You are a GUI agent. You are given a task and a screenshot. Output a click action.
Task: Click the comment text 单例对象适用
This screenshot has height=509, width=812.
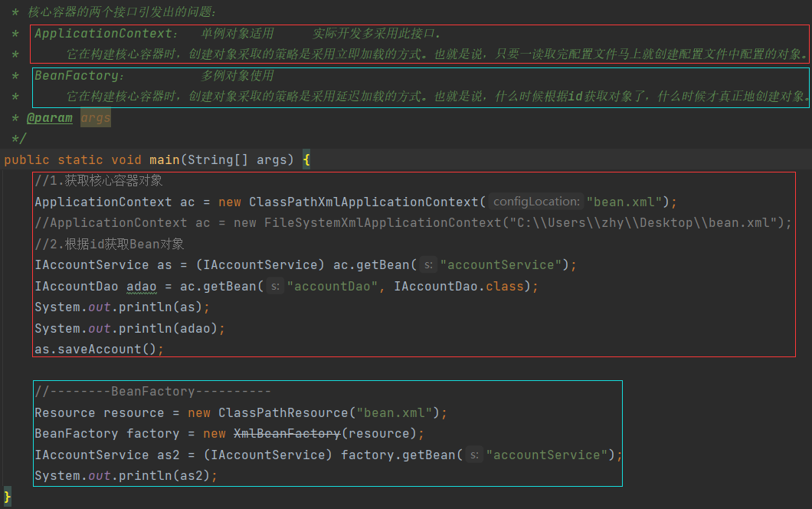point(237,33)
